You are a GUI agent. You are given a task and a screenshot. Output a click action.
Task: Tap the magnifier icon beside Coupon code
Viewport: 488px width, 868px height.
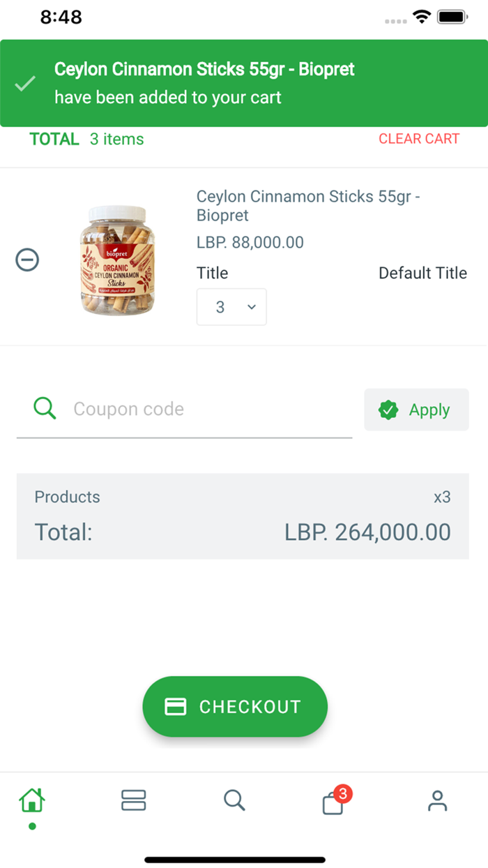coord(45,409)
